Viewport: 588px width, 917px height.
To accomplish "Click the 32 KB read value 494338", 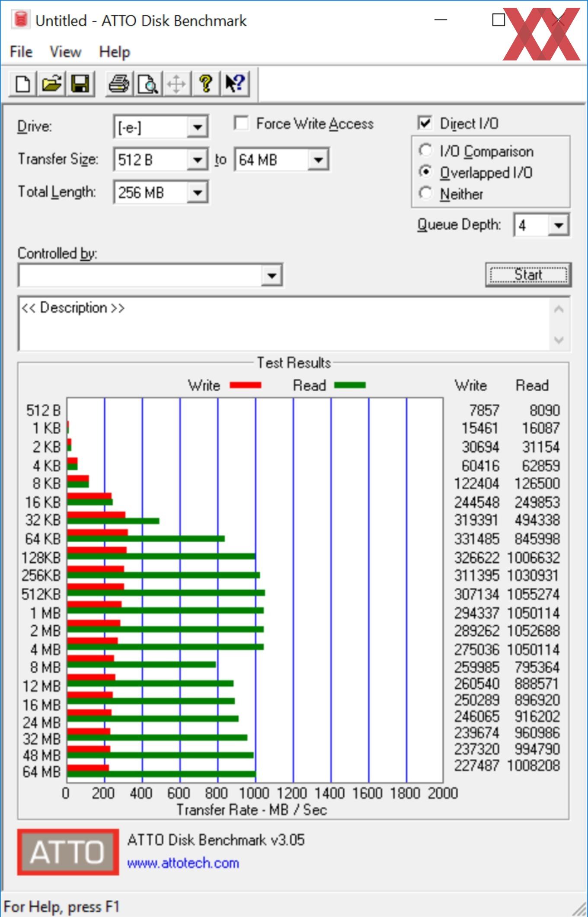I will point(537,520).
